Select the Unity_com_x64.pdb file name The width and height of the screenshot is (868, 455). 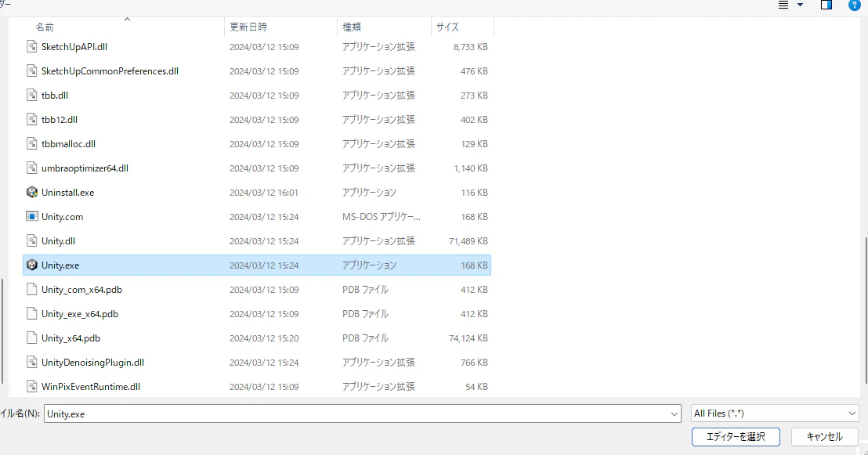[x=82, y=290]
